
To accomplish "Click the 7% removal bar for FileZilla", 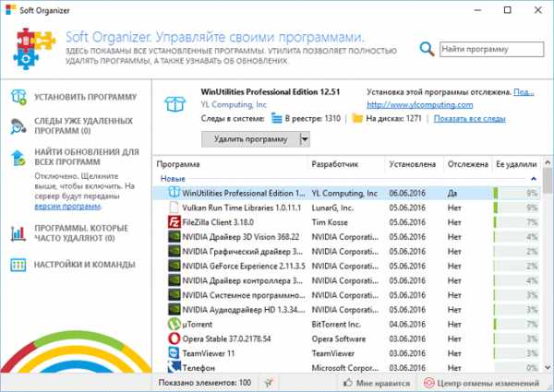I will point(516,222).
